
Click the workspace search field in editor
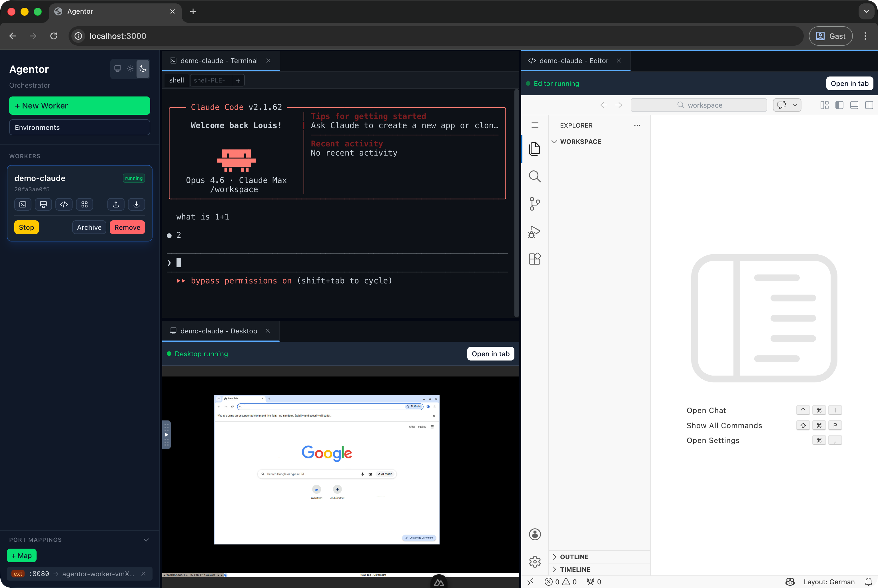pos(699,105)
